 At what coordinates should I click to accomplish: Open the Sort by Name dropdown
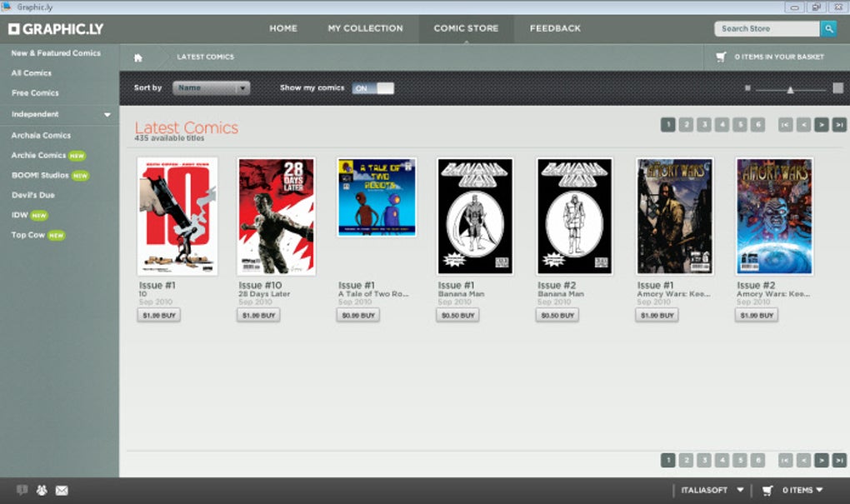coord(212,87)
